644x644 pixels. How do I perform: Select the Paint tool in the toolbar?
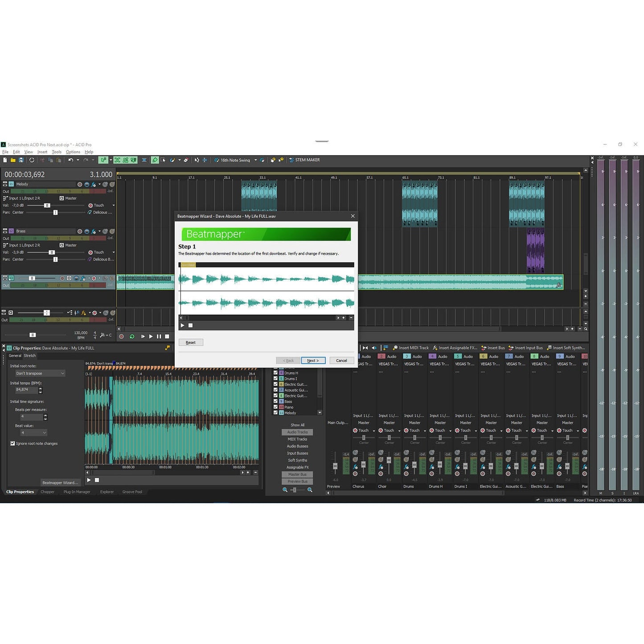click(172, 160)
